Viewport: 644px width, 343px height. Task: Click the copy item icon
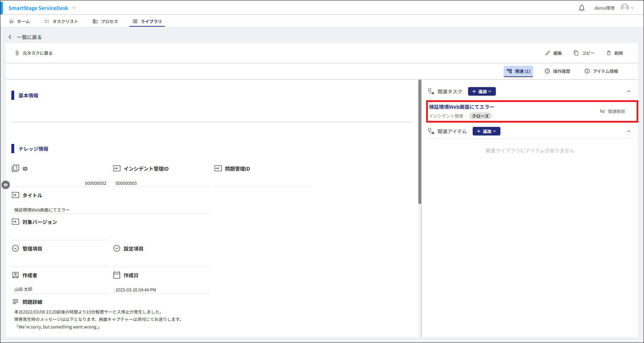[x=576, y=53]
